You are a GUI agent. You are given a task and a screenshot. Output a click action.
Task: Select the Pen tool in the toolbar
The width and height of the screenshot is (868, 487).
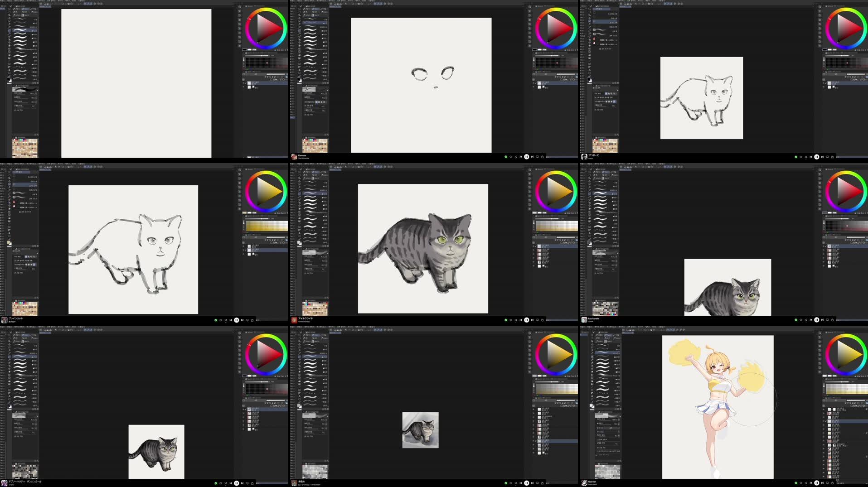pos(10,30)
